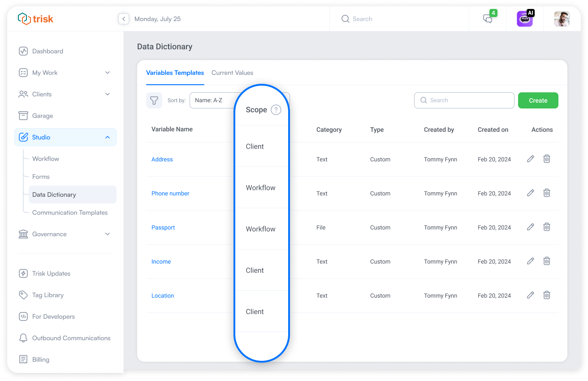Click the Scope help question mark icon
588x381 pixels.
click(x=276, y=110)
